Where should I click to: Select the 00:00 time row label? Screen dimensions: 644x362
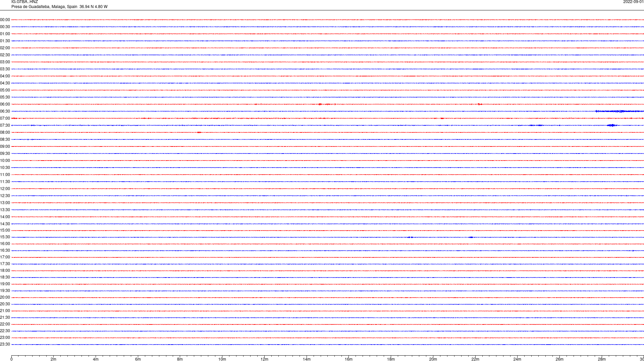[x=5, y=20]
